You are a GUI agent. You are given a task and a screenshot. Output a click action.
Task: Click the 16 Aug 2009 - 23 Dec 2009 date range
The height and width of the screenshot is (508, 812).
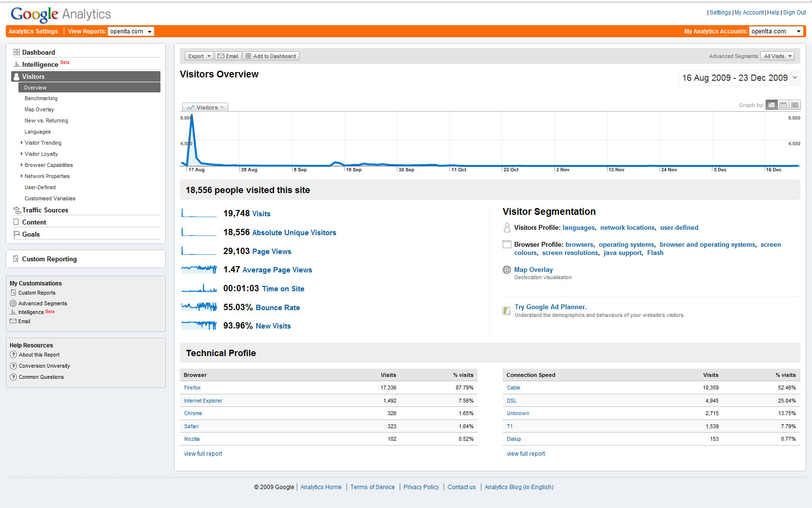(735, 78)
